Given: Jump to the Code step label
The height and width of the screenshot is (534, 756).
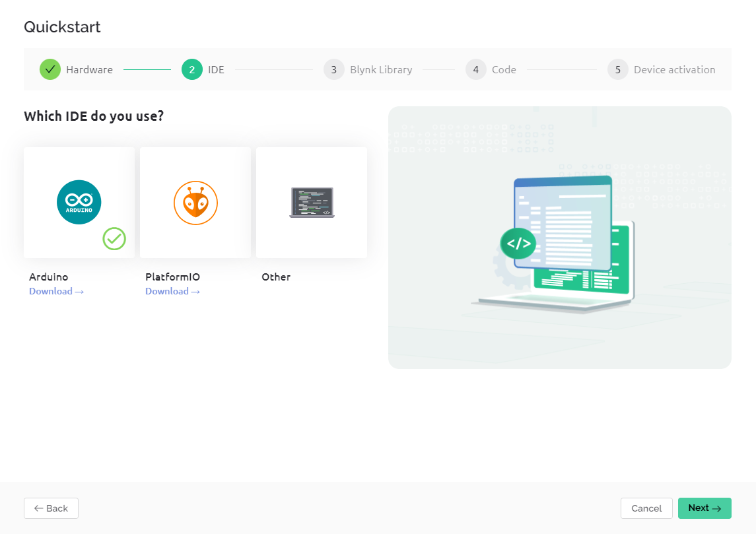Looking at the screenshot, I should [x=504, y=69].
